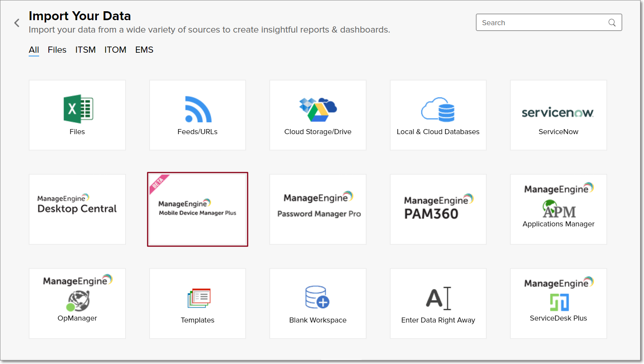This screenshot has width=644, height=364.
Task: Open the ServiceDesk Plus logo icon
Action: (x=559, y=302)
